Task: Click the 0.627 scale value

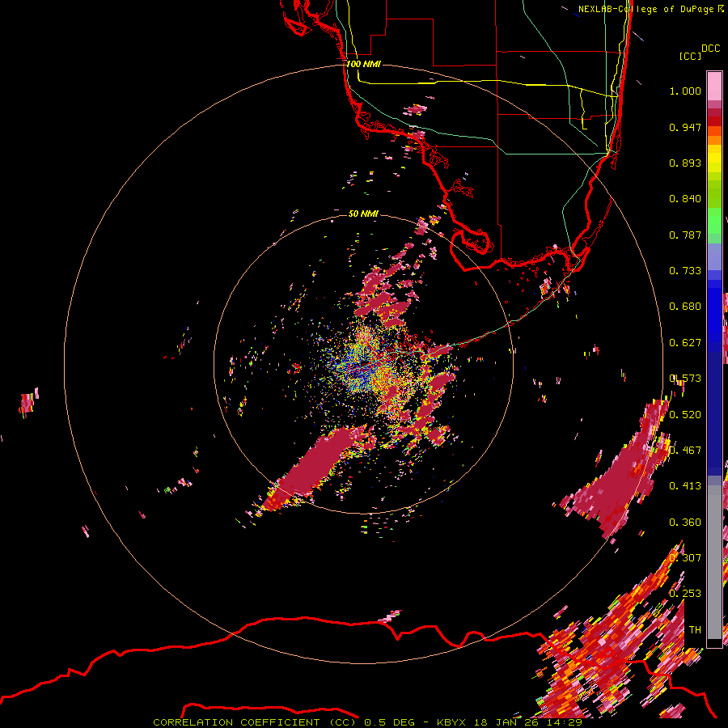Action: tap(685, 343)
